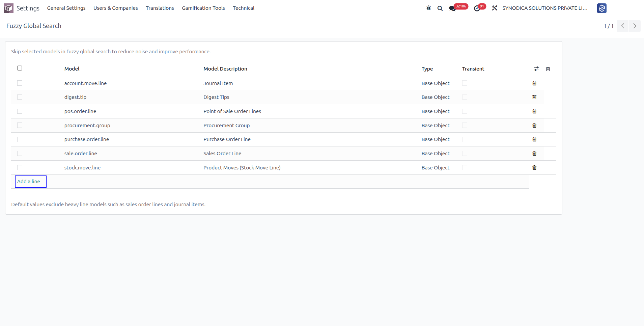Click the sale.order.line model cell

tap(81, 154)
